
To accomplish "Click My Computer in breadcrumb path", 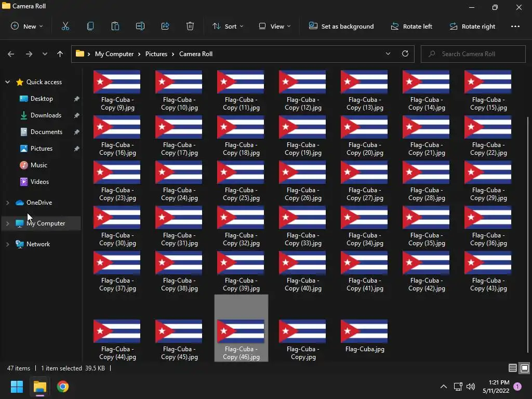I will 114,54.
